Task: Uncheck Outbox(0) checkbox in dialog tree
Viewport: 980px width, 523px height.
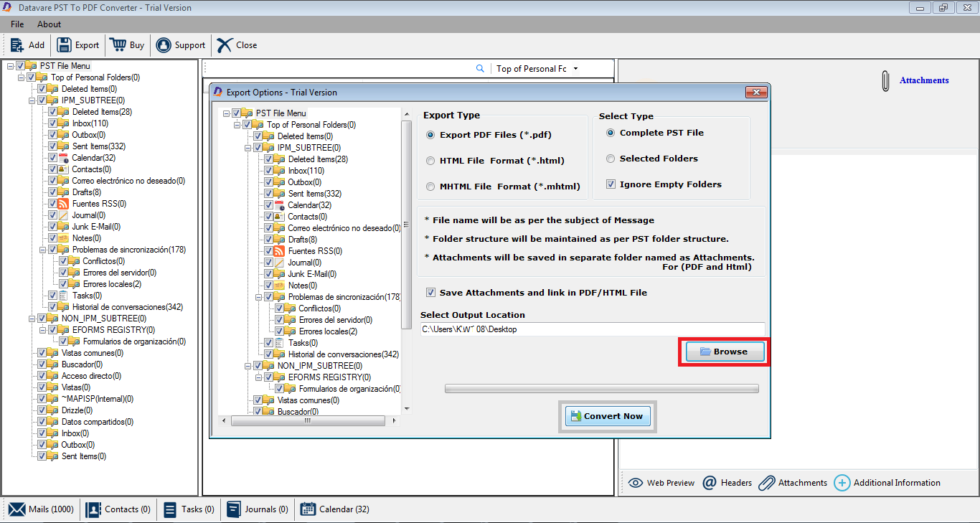Action: click(x=268, y=182)
